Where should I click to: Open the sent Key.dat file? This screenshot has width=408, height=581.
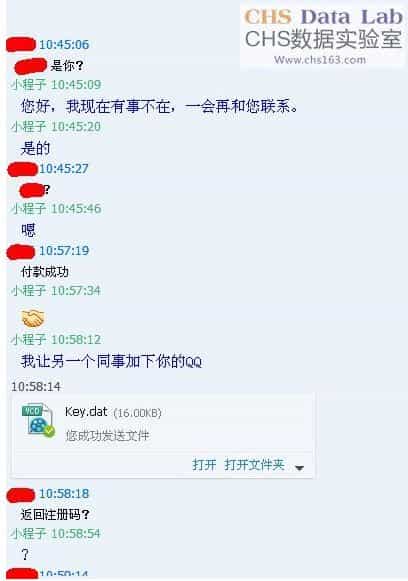[204, 464]
